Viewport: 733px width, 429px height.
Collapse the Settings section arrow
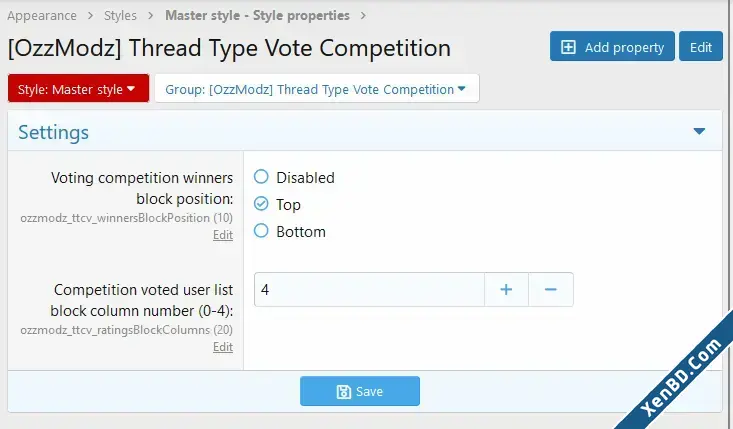click(x=699, y=131)
